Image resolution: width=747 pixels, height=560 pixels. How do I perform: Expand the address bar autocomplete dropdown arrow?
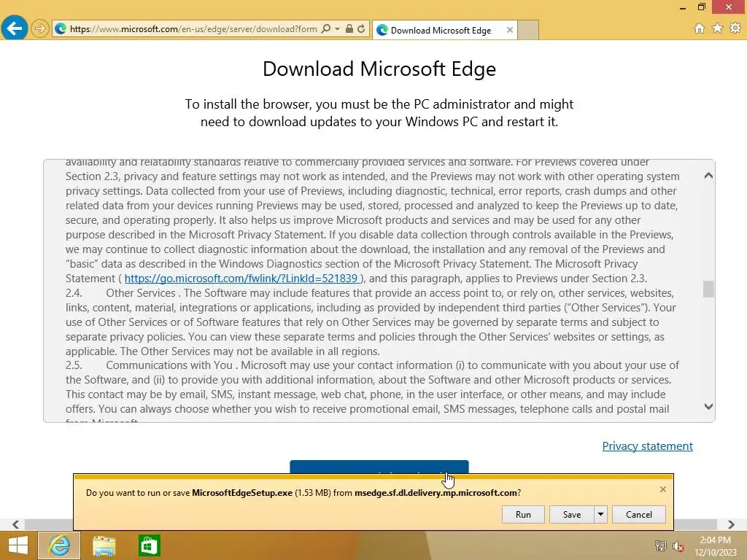[x=337, y=29]
